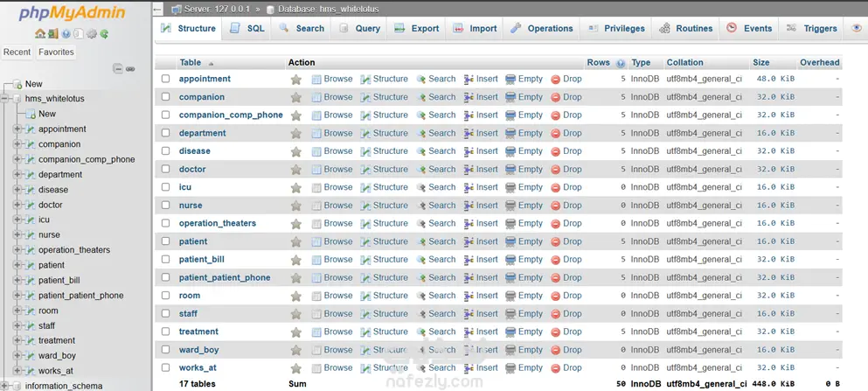
Task: Click the Size column header
Action: click(x=761, y=63)
